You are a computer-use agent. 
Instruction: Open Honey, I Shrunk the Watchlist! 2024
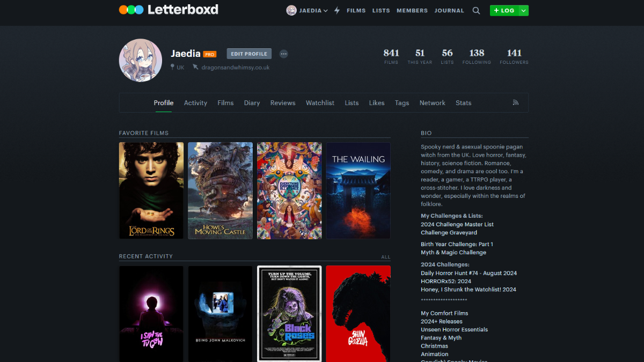(x=469, y=290)
